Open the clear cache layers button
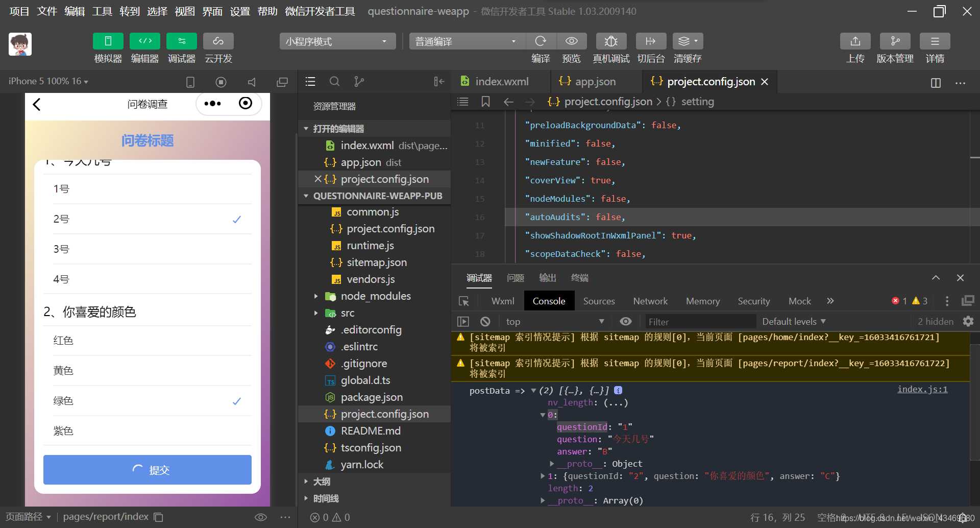Screen dimensions: 980x528 coord(688,41)
